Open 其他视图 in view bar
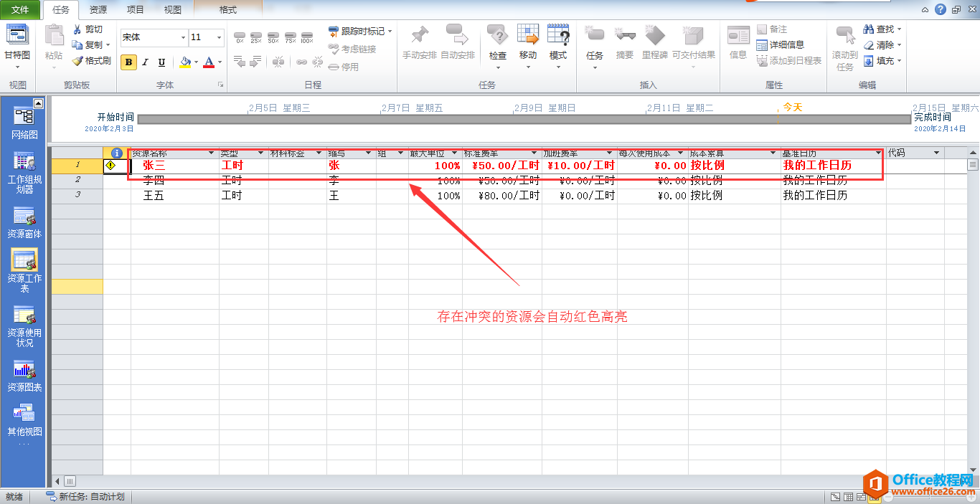Image resolution: width=980 pixels, height=504 pixels. tap(24, 421)
